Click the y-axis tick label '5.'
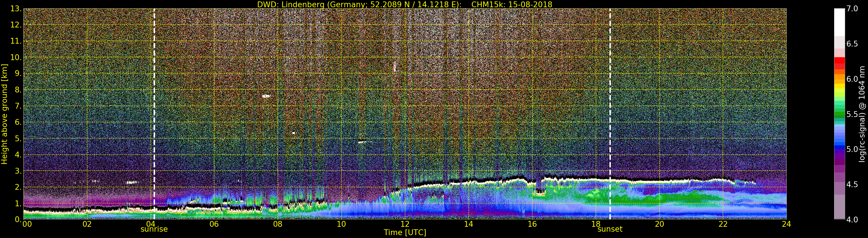The image size is (868, 238). (x=18, y=138)
